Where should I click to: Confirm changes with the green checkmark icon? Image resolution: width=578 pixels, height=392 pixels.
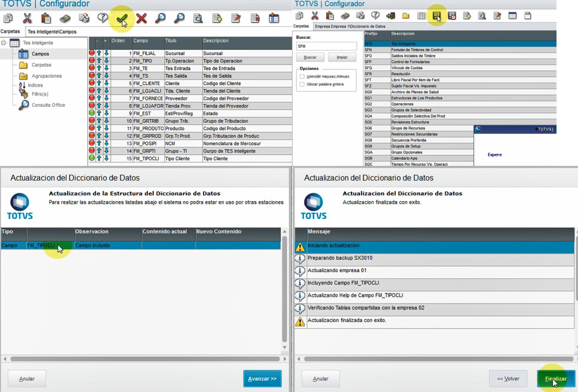[x=122, y=18]
